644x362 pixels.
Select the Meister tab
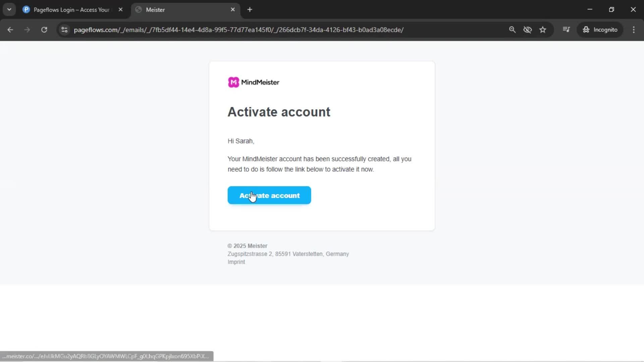click(x=181, y=10)
